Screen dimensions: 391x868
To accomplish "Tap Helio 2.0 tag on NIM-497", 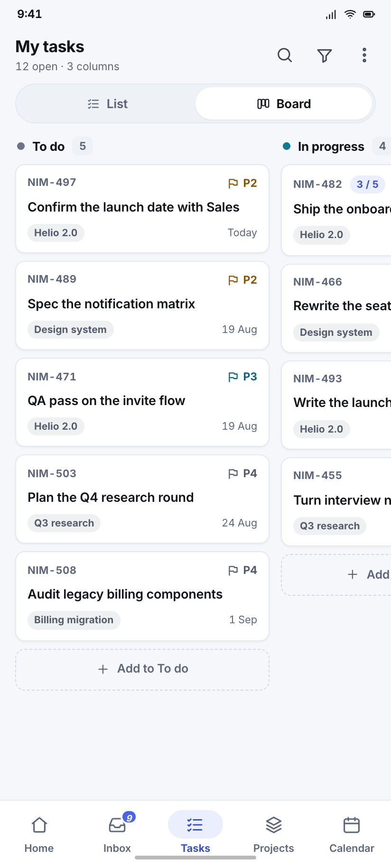I will (x=56, y=233).
